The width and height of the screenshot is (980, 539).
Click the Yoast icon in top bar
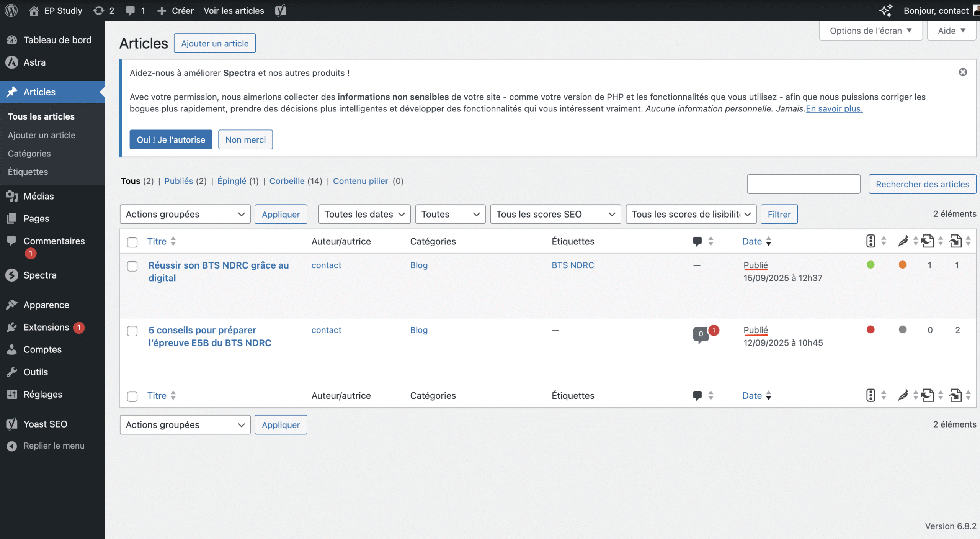point(280,10)
